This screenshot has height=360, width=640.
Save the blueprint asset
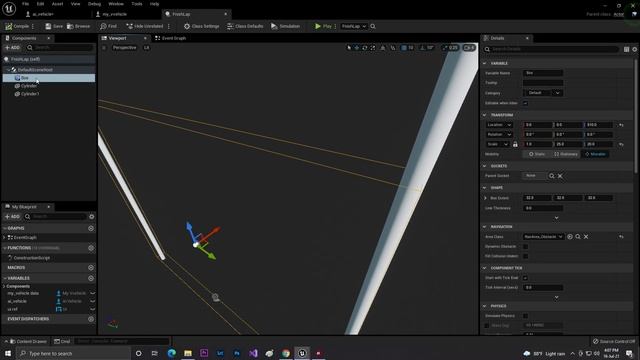point(54,26)
